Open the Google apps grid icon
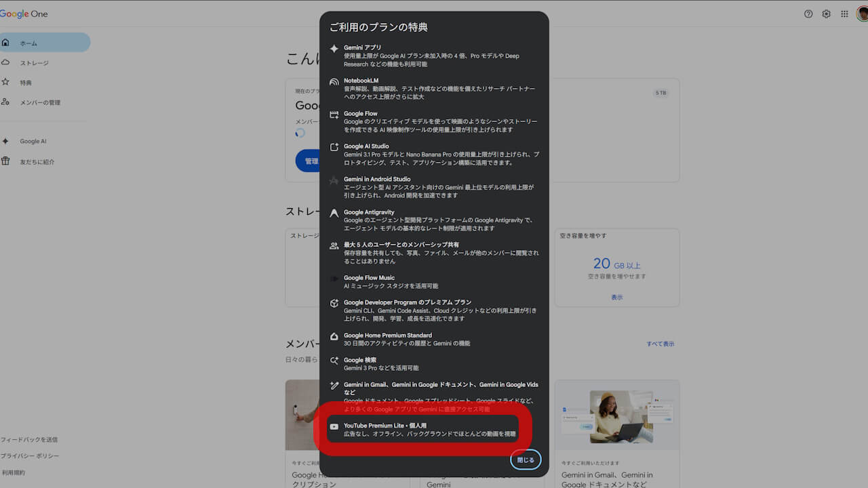This screenshot has width=868, height=488. [x=844, y=14]
